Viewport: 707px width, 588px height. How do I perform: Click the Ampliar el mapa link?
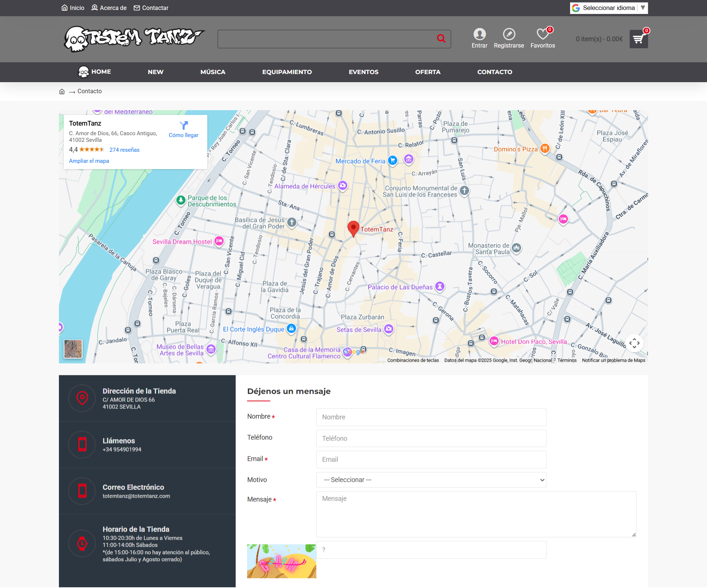(89, 161)
